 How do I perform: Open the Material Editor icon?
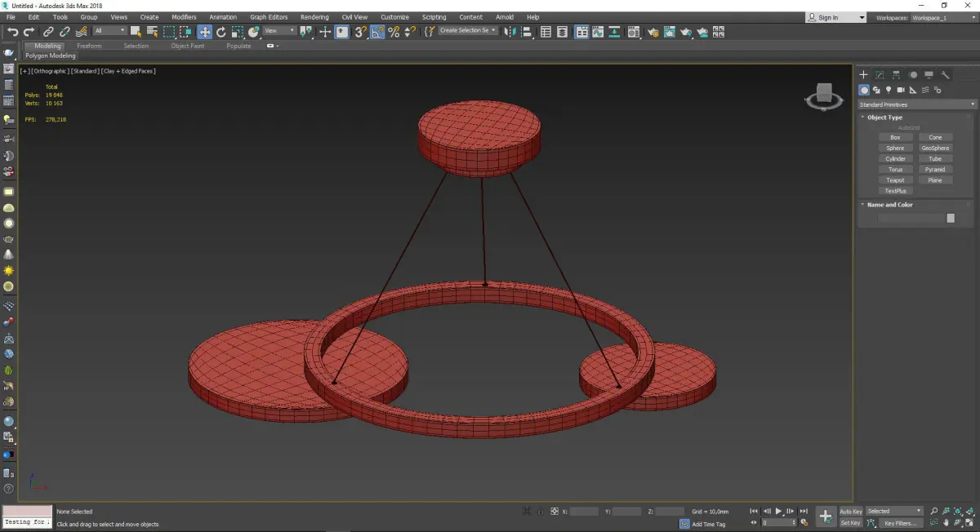click(x=634, y=32)
